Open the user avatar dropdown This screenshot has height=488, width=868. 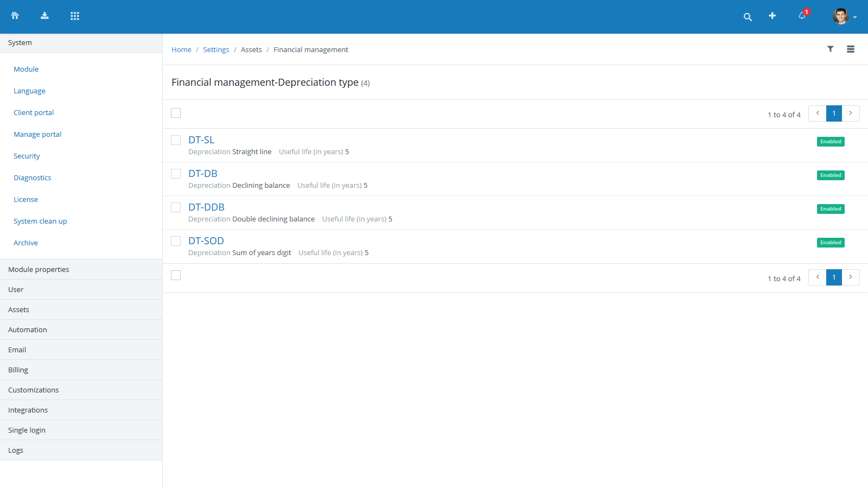click(844, 16)
